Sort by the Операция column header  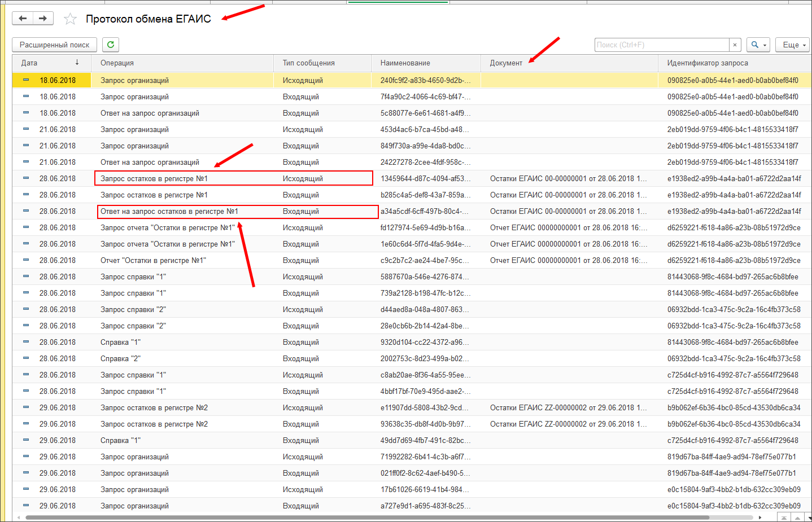tap(182, 63)
